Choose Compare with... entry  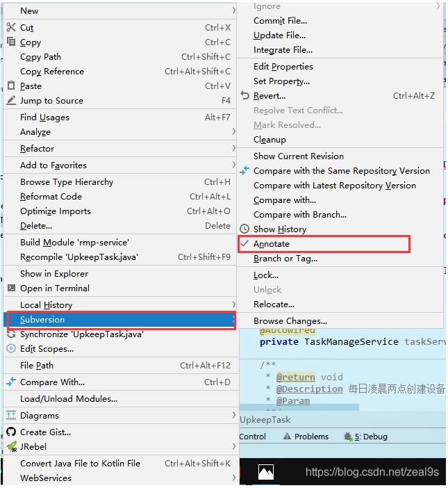[x=340, y=200]
